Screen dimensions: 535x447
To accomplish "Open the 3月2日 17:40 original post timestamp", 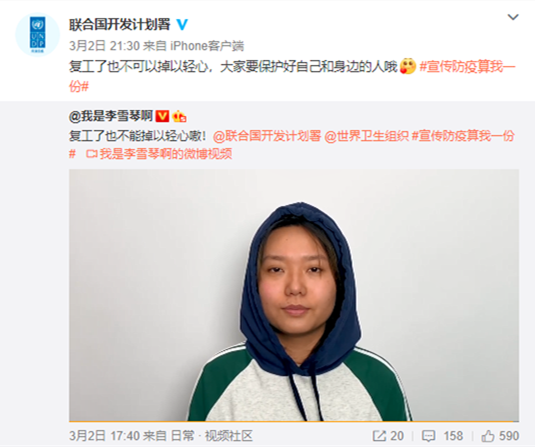I will coord(104,436).
